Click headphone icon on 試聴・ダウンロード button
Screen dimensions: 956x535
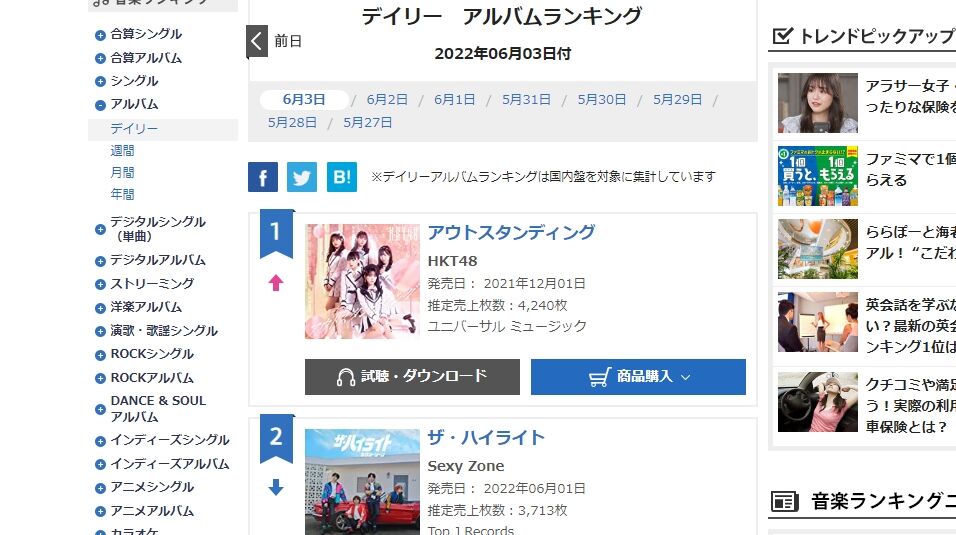pos(346,377)
